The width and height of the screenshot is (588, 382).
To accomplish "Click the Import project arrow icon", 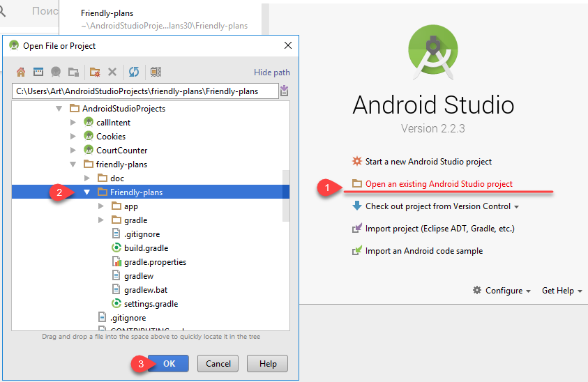I will pos(356,228).
